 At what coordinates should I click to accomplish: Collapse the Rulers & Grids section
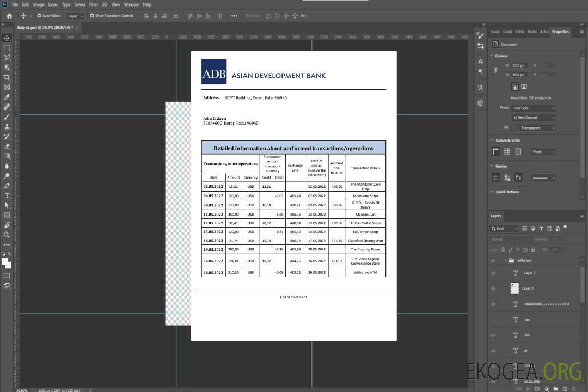tap(492, 140)
